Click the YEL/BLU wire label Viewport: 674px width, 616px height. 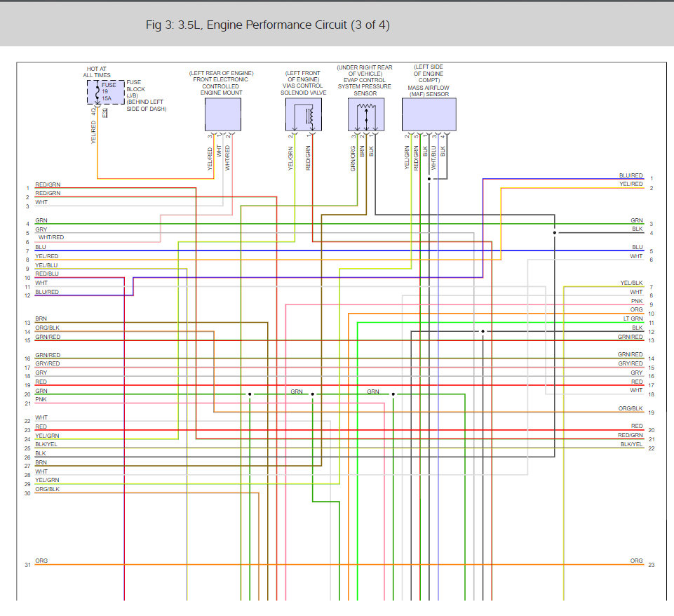(x=46, y=265)
